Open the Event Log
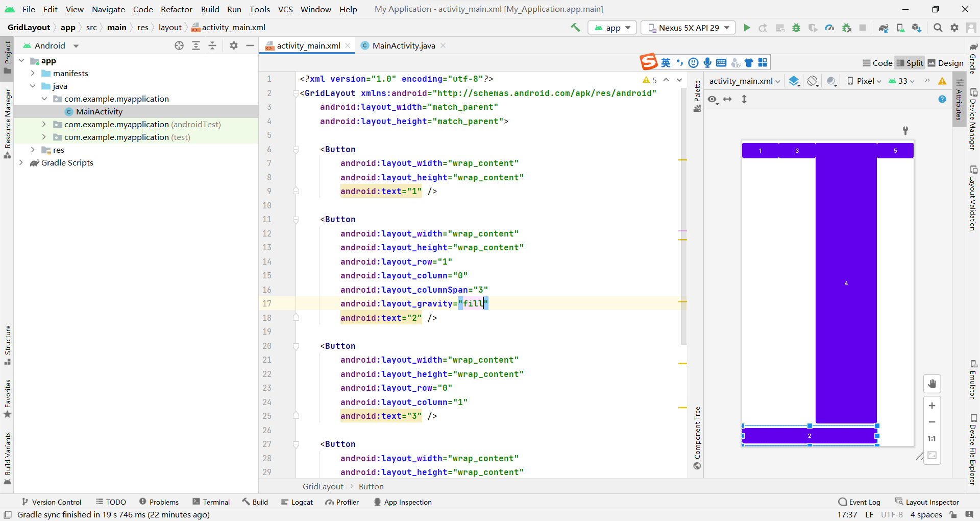Viewport: 980px width, 521px height. tap(864, 502)
